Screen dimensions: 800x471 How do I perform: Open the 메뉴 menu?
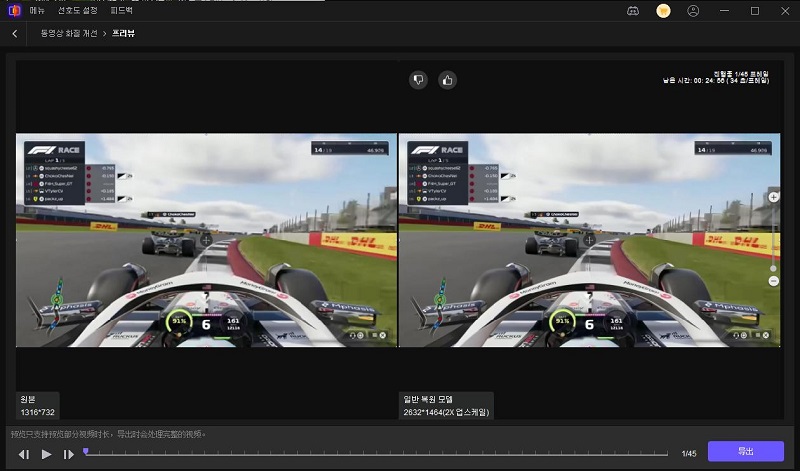click(x=37, y=11)
